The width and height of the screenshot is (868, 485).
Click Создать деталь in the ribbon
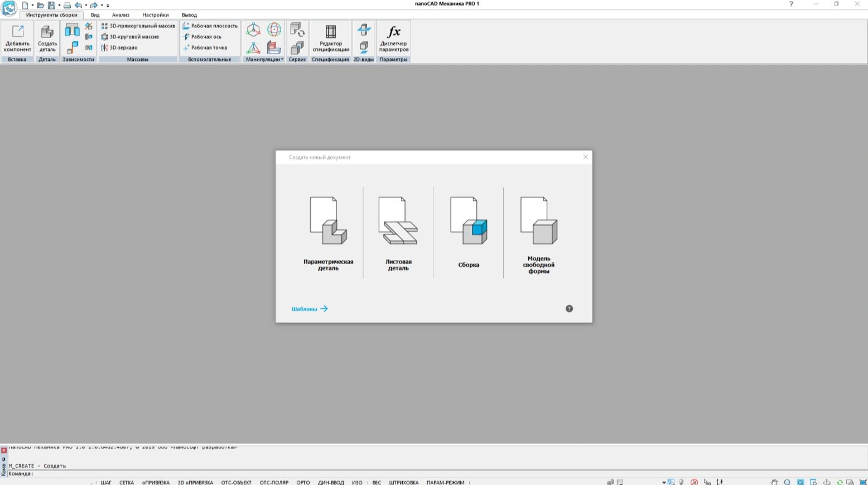click(x=47, y=39)
